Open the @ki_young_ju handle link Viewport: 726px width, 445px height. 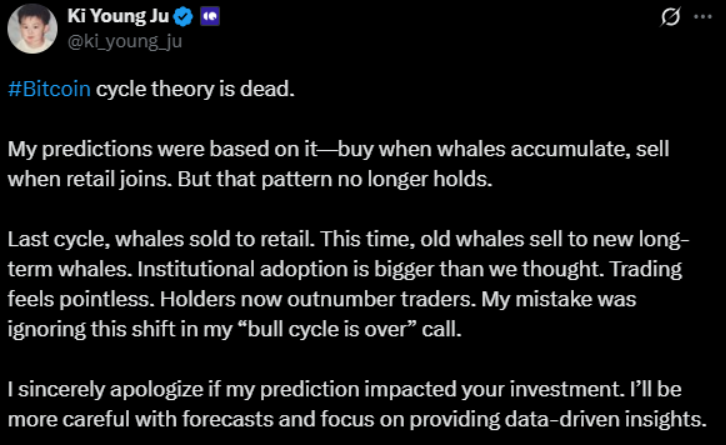click(125, 42)
